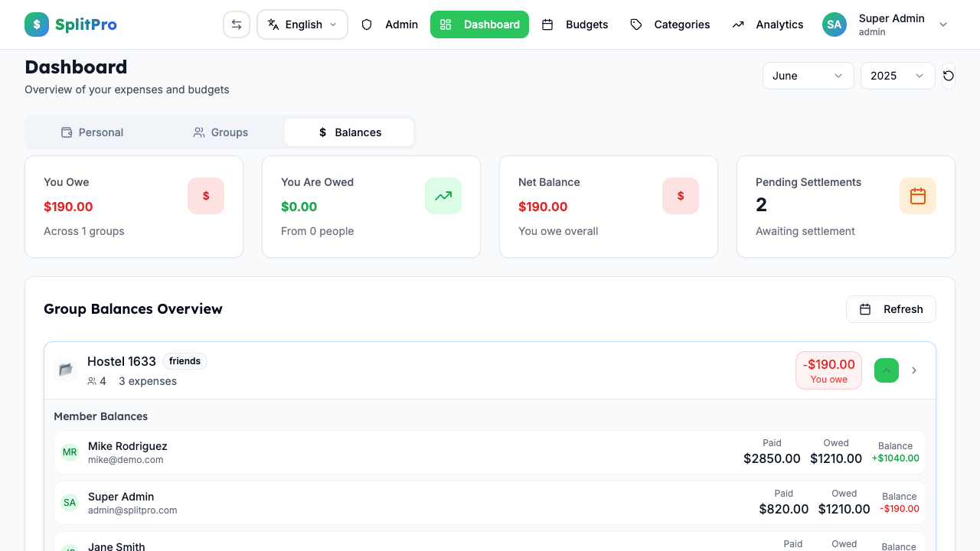Click the shield icon beside Admin
The width and height of the screenshot is (980, 551).
[x=367, y=24]
